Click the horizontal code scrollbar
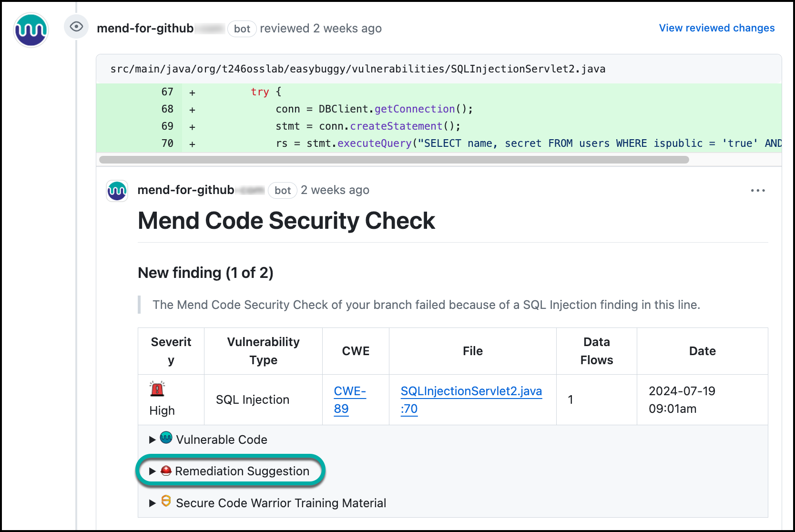 pyautogui.click(x=394, y=160)
